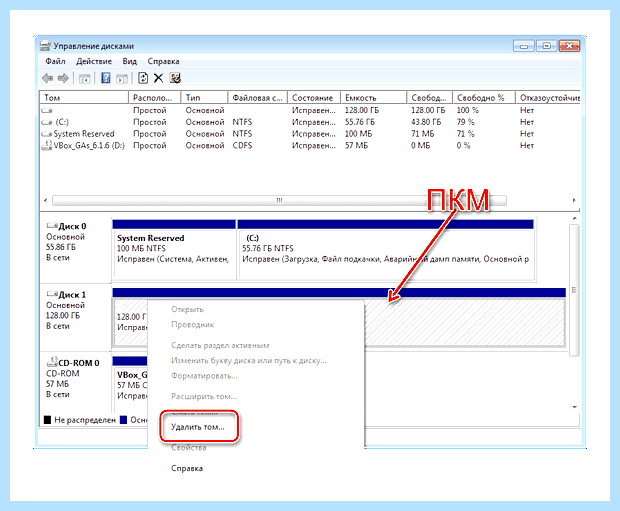
Task: Maximize the Управление дисками window
Action: (x=546, y=46)
